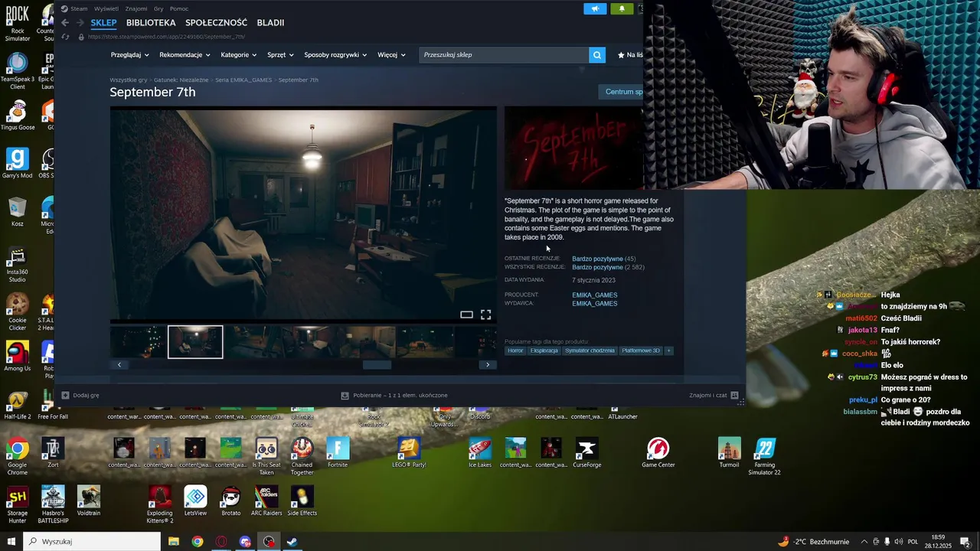Click the Horror tag
This screenshot has width=980, height=551.
click(515, 350)
